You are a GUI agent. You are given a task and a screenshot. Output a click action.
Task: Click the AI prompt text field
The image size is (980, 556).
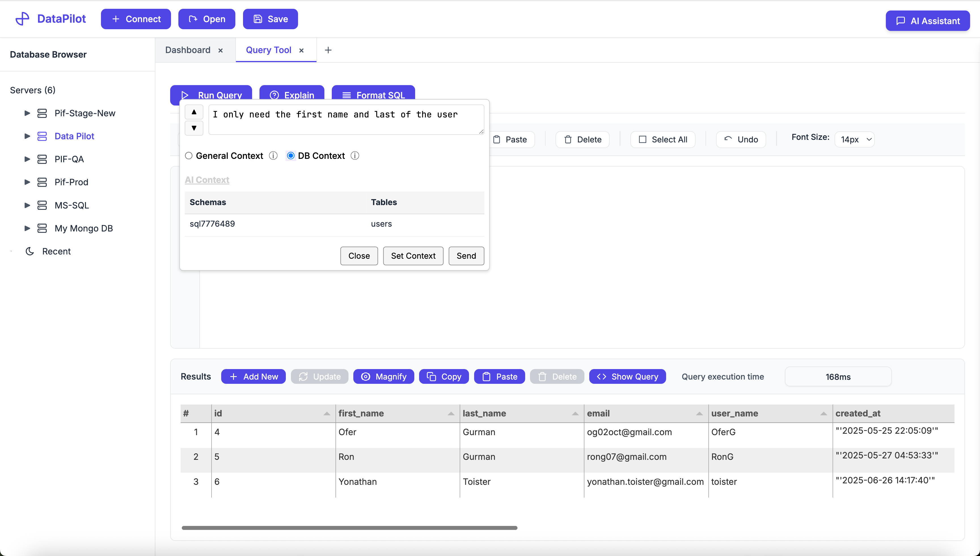coord(347,119)
